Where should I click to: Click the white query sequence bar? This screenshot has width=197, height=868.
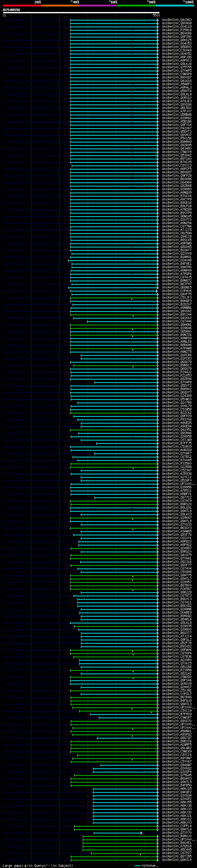point(81,12)
